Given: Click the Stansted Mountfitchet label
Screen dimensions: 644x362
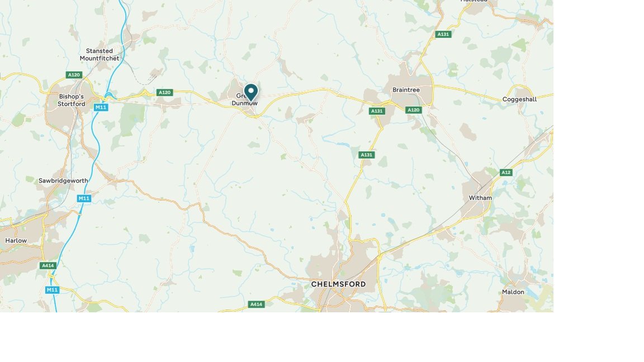Looking at the screenshot, I should 100,55.
